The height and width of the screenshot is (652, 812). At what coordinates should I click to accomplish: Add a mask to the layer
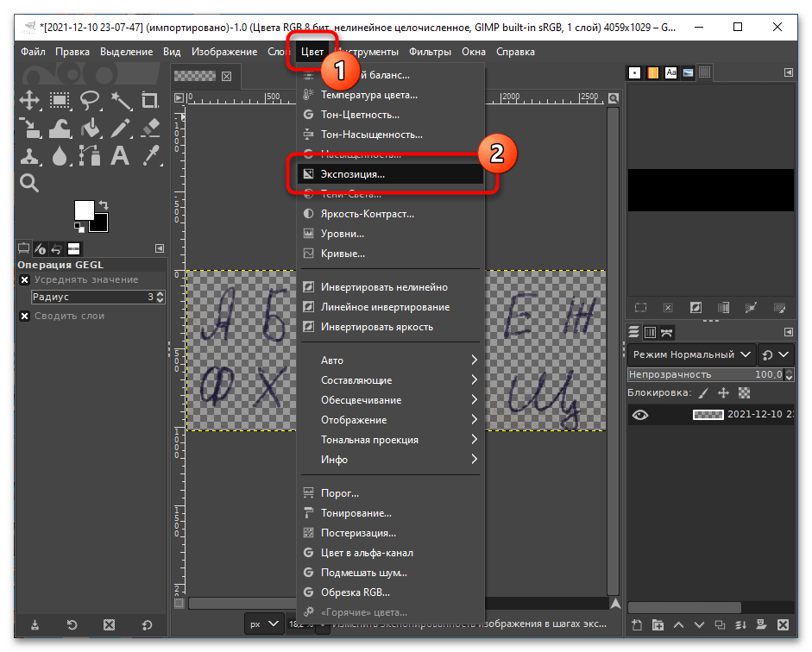(761, 625)
